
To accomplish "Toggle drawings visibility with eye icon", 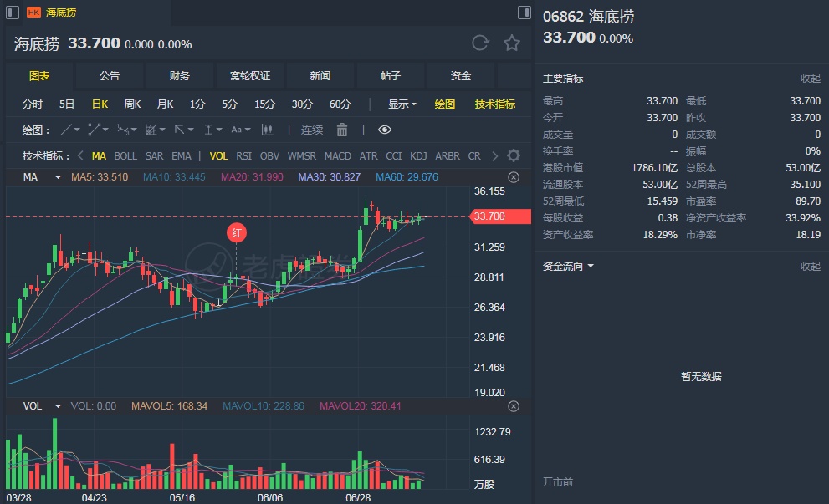I will pos(384,130).
